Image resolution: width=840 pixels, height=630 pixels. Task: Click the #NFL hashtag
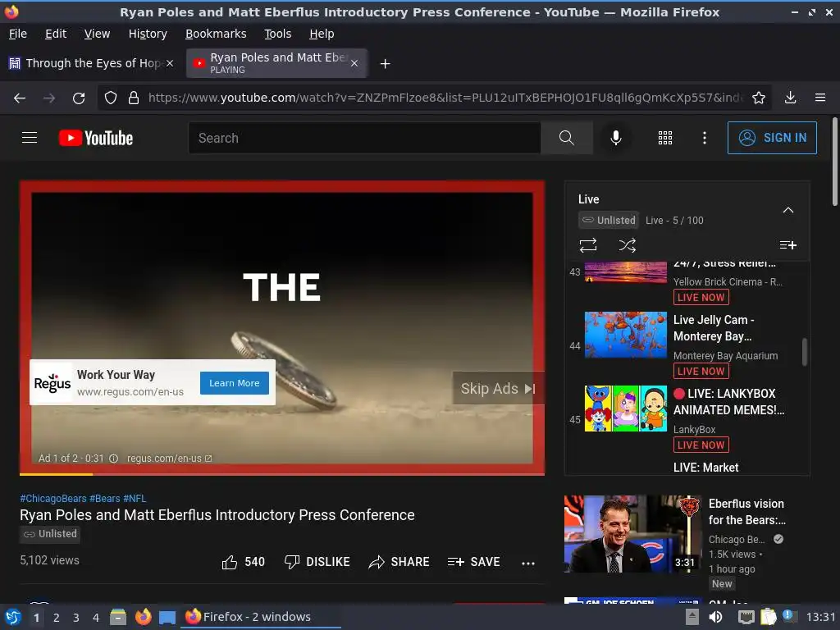point(135,498)
